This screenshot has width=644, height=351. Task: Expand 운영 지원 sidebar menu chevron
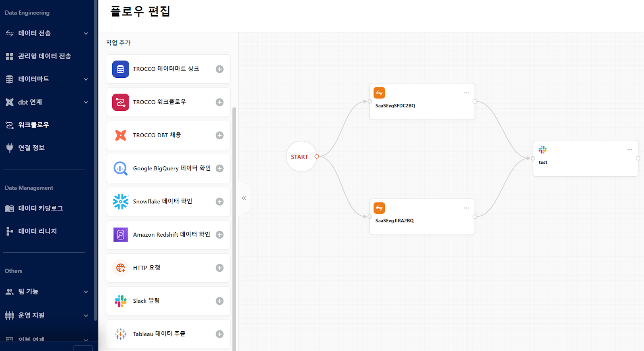click(86, 316)
